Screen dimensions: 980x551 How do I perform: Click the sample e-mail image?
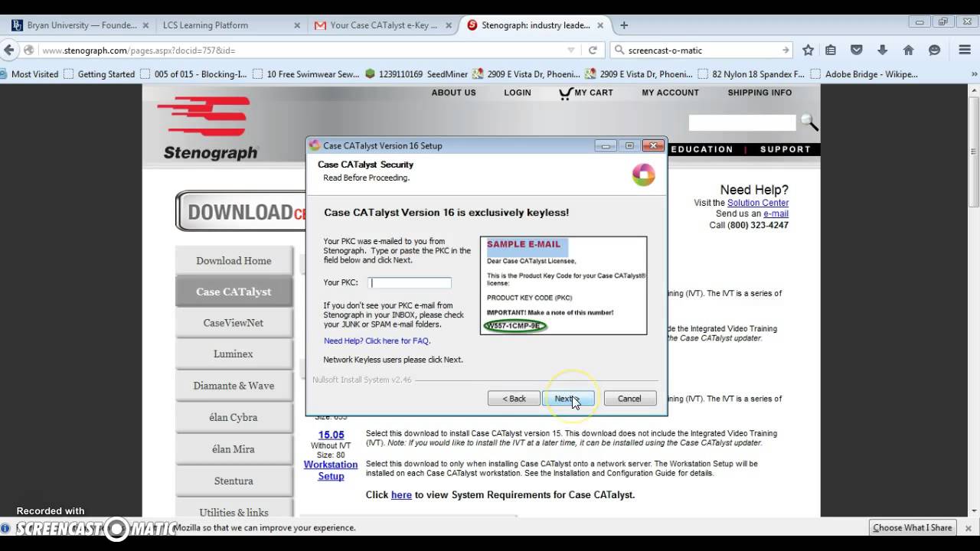563,285
